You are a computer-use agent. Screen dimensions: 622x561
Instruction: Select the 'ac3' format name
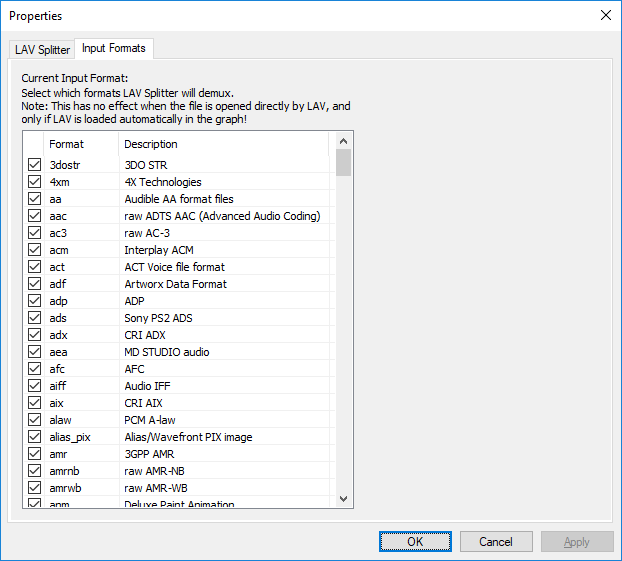click(58, 233)
